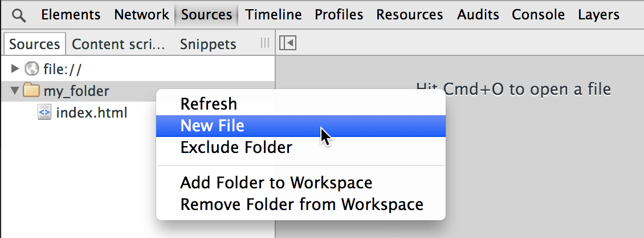
Task: Choose New File from context menu
Action: [x=212, y=126]
